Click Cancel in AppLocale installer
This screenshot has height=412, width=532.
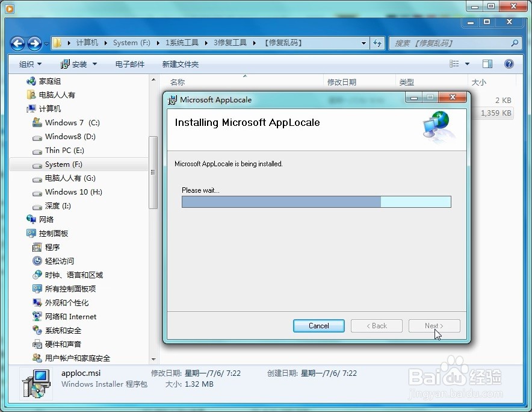click(x=318, y=326)
